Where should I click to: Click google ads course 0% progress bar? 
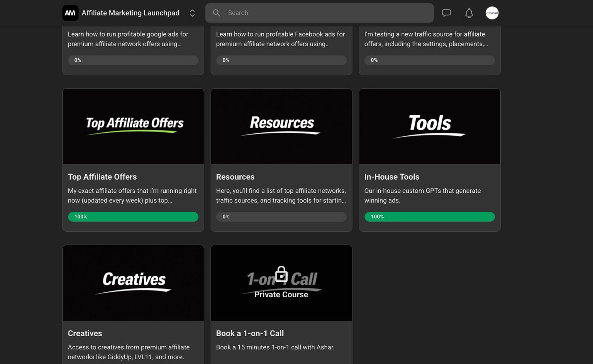[133, 60]
